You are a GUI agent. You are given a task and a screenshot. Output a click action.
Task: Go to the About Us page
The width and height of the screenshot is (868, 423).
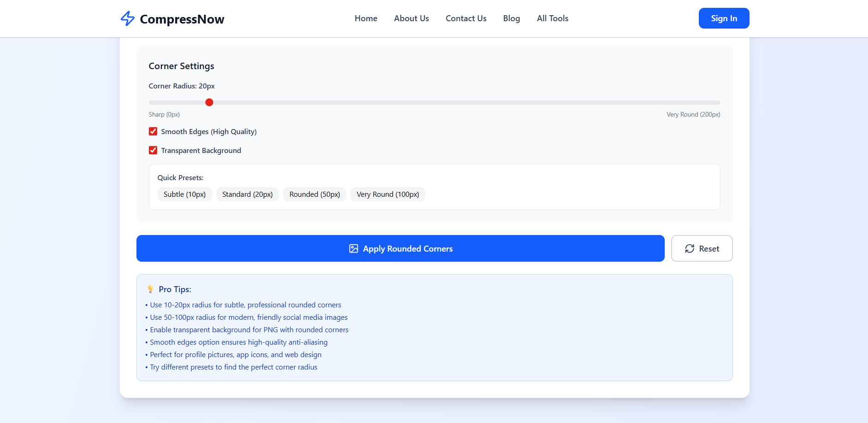[x=411, y=18]
